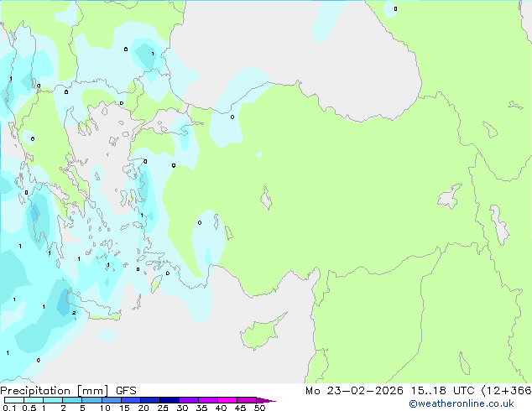Image resolution: width=532 pixels, height=411 pixels.
Task: Click legend scale label '0.1'
Action: point(9,408)
